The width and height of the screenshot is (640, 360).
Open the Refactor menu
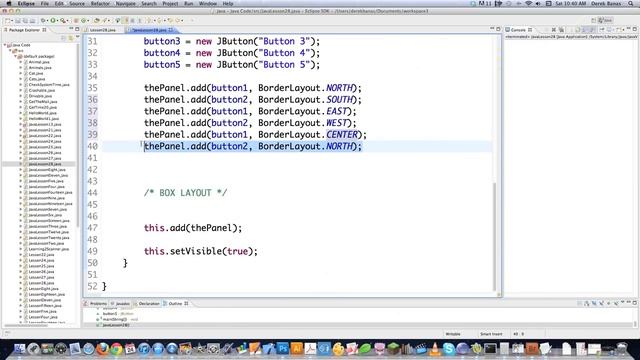click(x=100, y=3)
